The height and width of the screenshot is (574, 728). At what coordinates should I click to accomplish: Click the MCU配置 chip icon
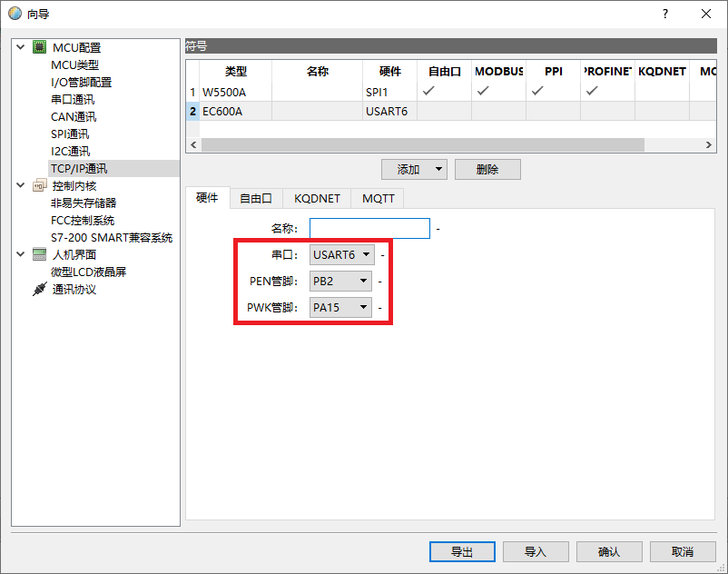tap(39, 47)
